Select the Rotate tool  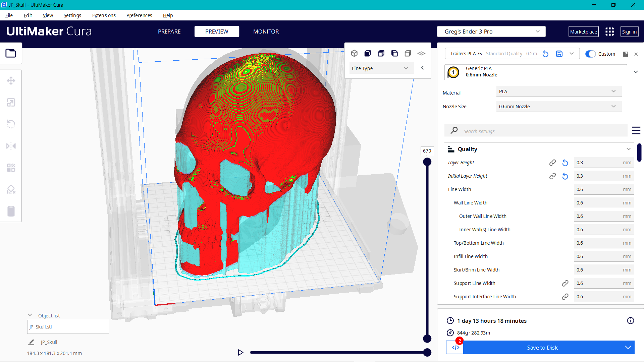[11, 124]
